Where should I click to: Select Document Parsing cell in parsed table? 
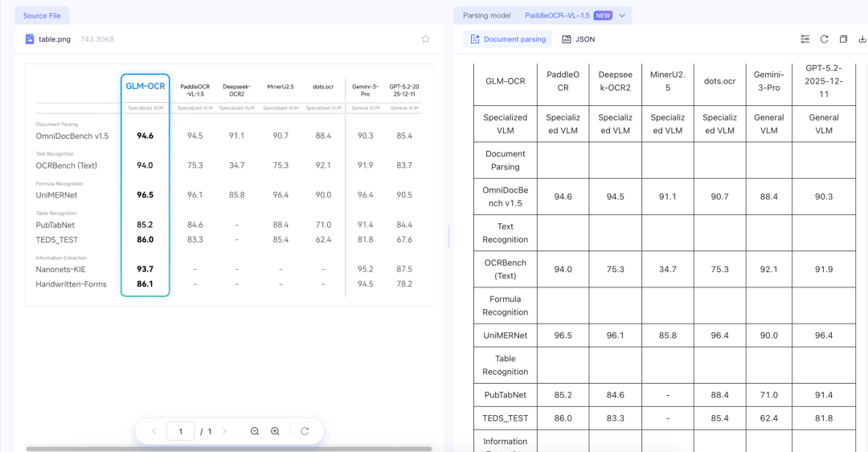[506, 160]
